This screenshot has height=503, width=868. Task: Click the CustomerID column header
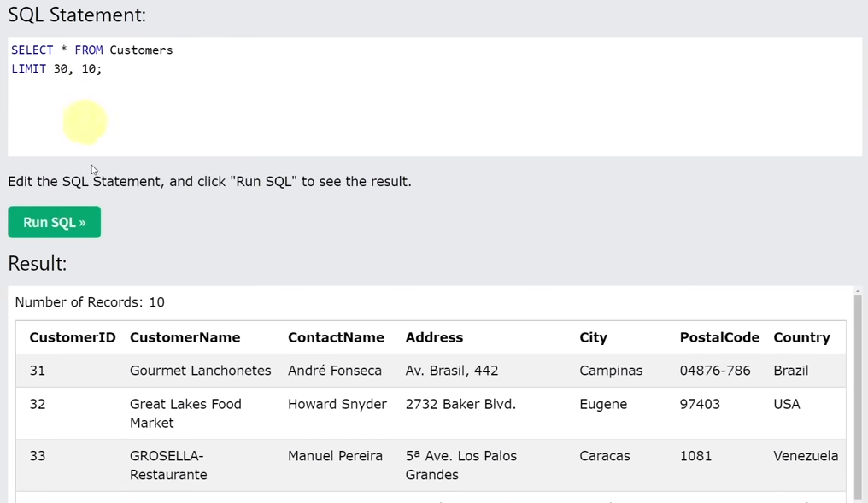[x=73, y=337]
